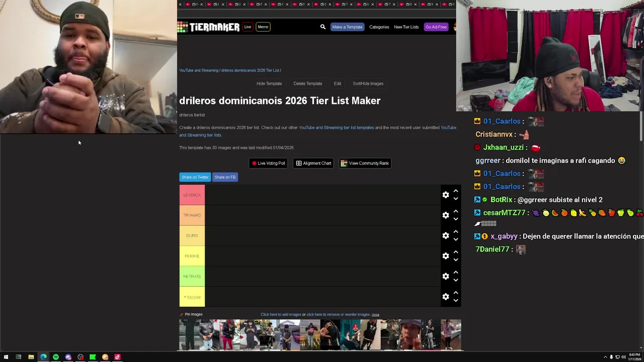Open settings gear for the RETIRATE tier row
Screen dimensions: 644x362
point(445,277)
